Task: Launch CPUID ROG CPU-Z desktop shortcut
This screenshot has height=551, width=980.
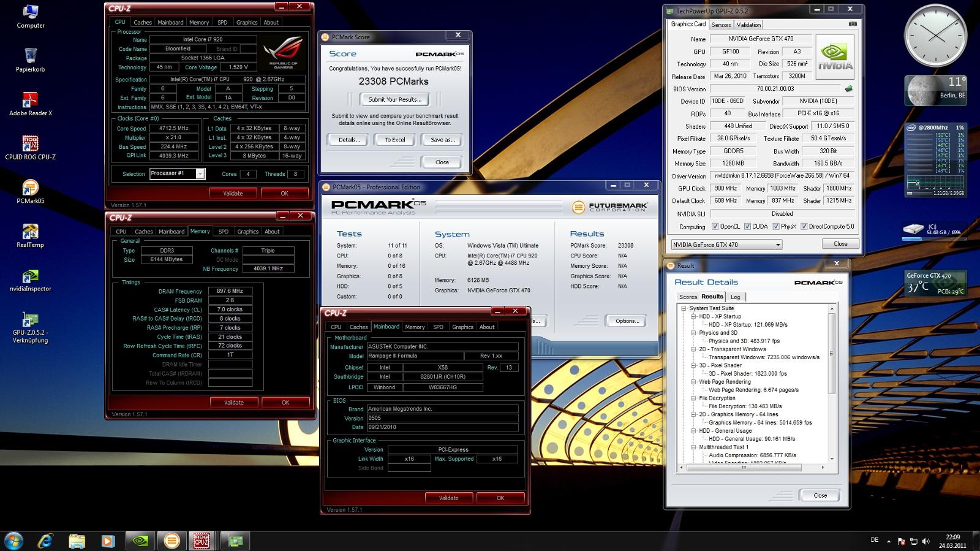Action: pyautogui.click(x=30, y=148)
